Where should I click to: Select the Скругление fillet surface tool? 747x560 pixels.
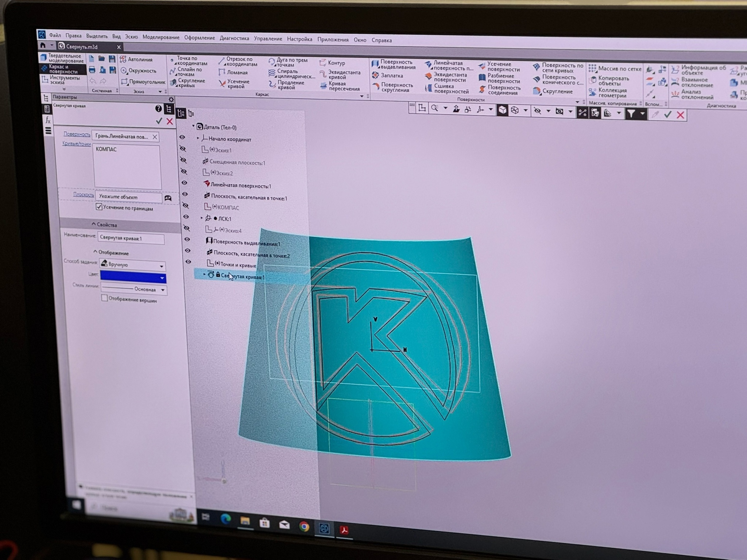[x=557, y=91]
